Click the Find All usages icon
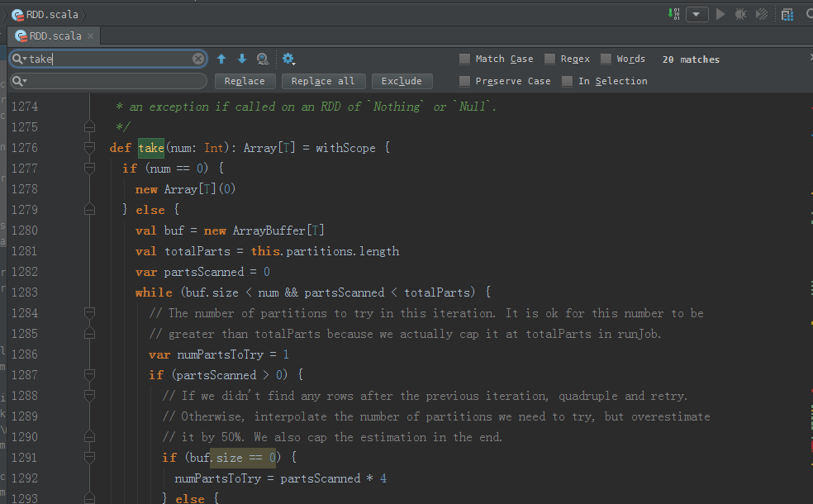Screen dimensions: 813x504 click(263, 59)
